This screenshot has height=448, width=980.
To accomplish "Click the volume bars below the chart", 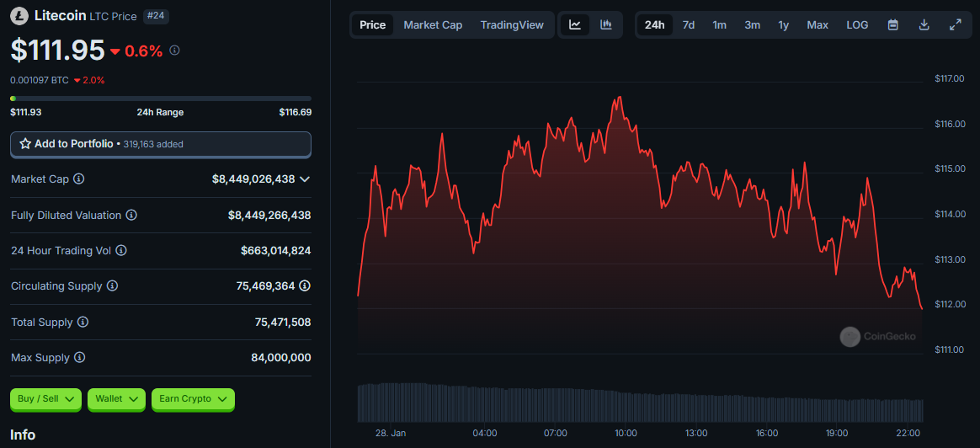I will pyautogui.click(x=640, y=403).
